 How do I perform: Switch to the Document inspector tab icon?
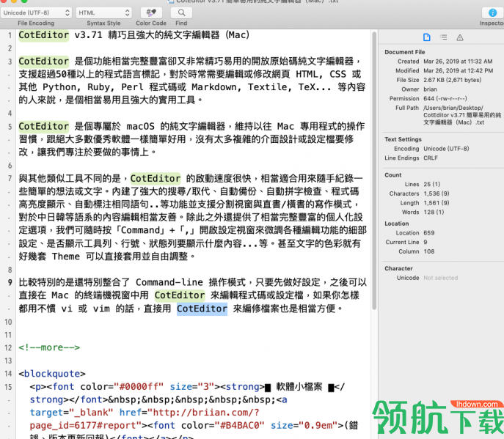(x=426, y=37)
